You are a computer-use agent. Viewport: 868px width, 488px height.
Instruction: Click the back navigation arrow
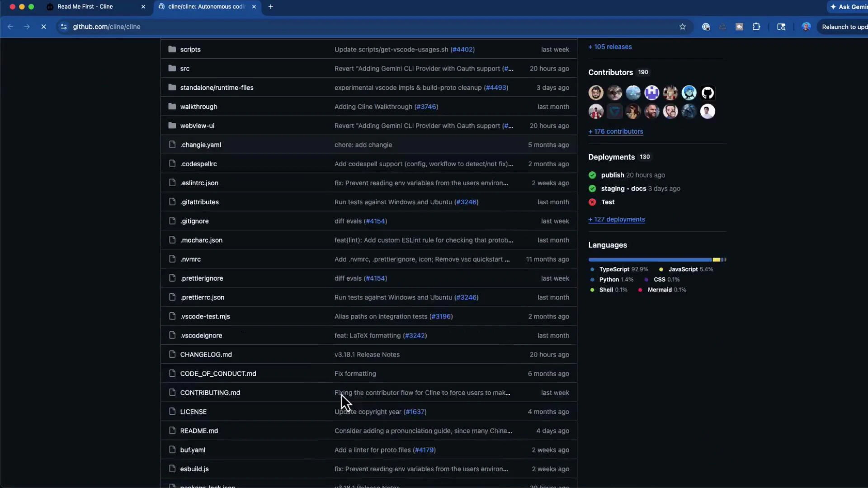tap(10, 27)
